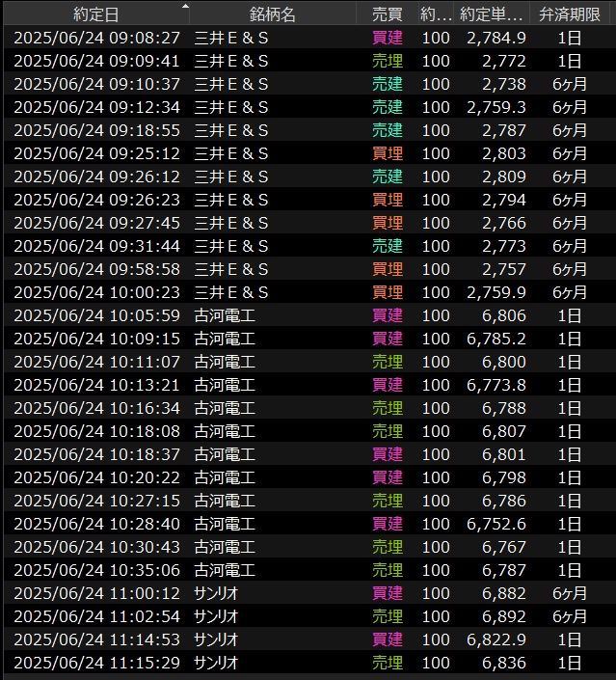Click price 6,767 cell
616x680 pixels.
click(504, 547)
